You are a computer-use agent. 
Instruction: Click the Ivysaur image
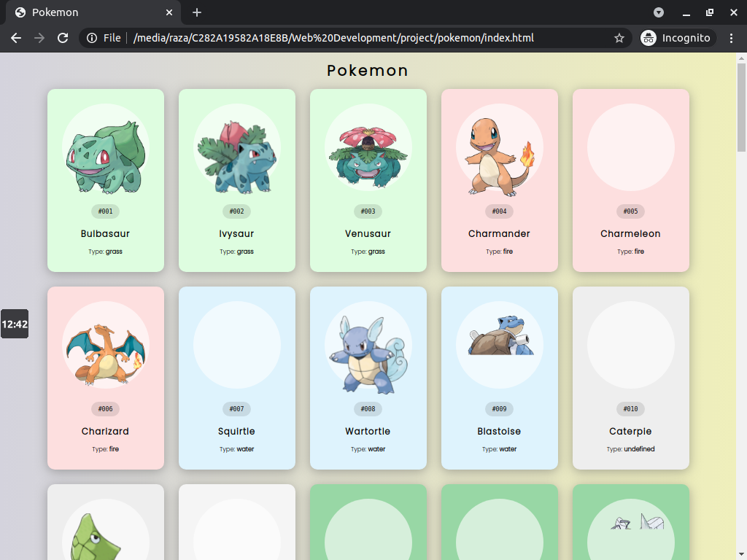click(x=237, y=157)
